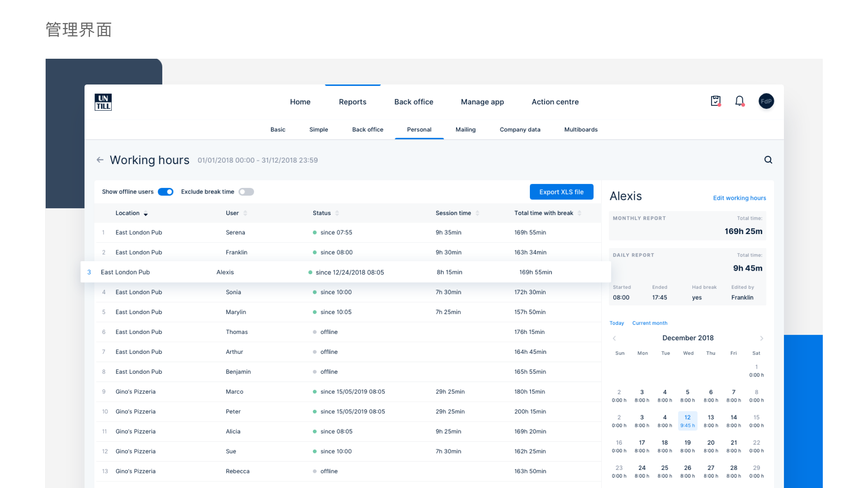
Task: Sort by the Status column arrows
Action: [337, 213]
